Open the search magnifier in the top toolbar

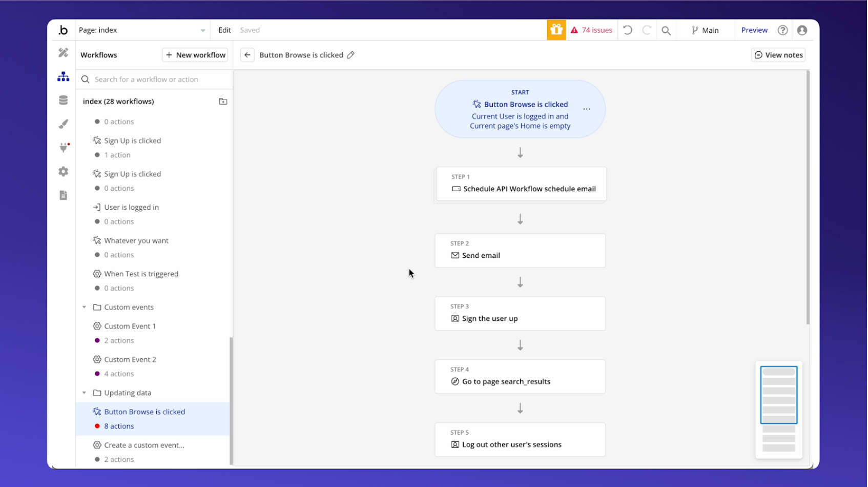point(666,30)
